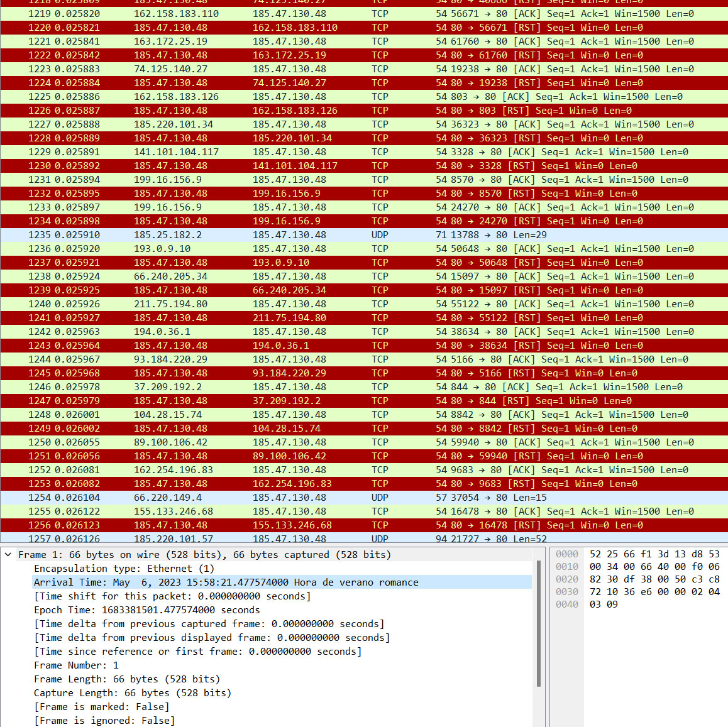Click the packet details pane vertical scrollbar

pos(538,628)
